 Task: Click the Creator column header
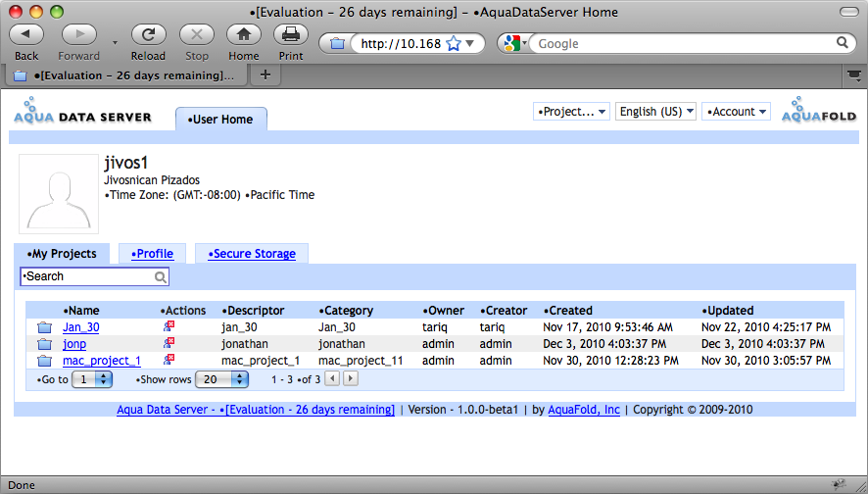[x=504, y=311]
